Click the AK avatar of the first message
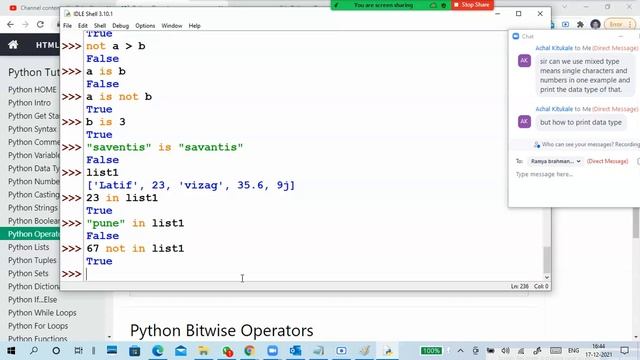The image size is (640, 360). [524, 61]
